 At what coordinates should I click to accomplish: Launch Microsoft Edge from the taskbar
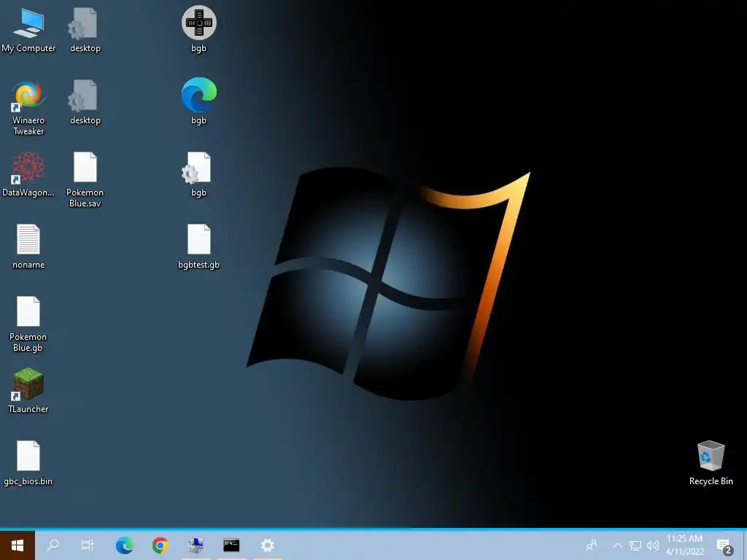pos(124,545)
